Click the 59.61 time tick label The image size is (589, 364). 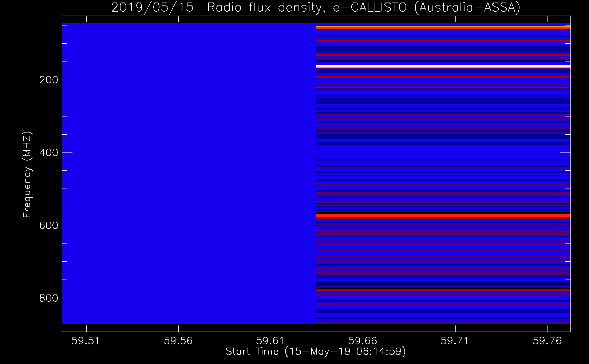[x=270, y=341]
